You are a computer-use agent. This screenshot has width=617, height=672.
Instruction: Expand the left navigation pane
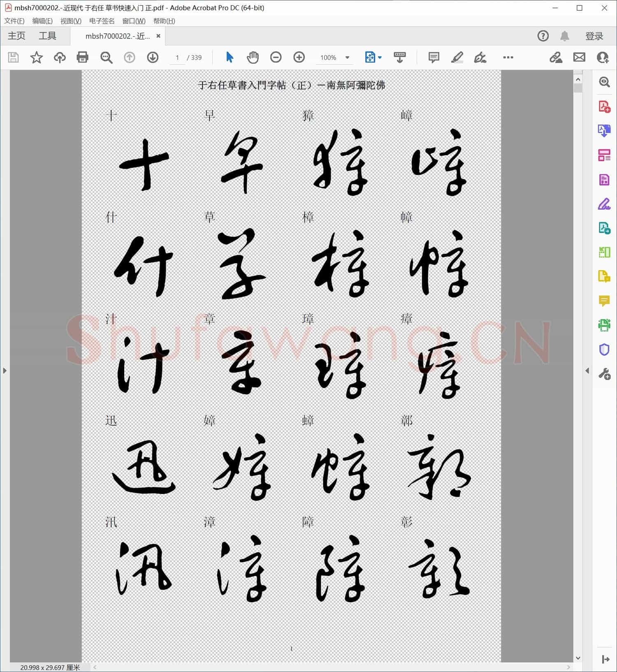point(5,371)
